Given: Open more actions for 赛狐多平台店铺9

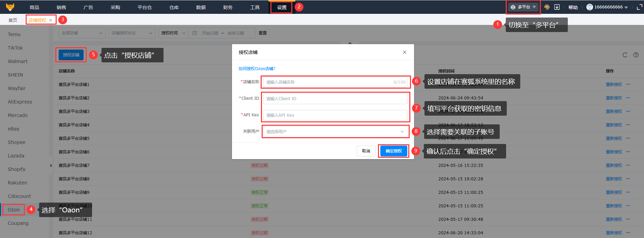Looking at the screenshot, I should pyautogui.click(x=628, y=192).
